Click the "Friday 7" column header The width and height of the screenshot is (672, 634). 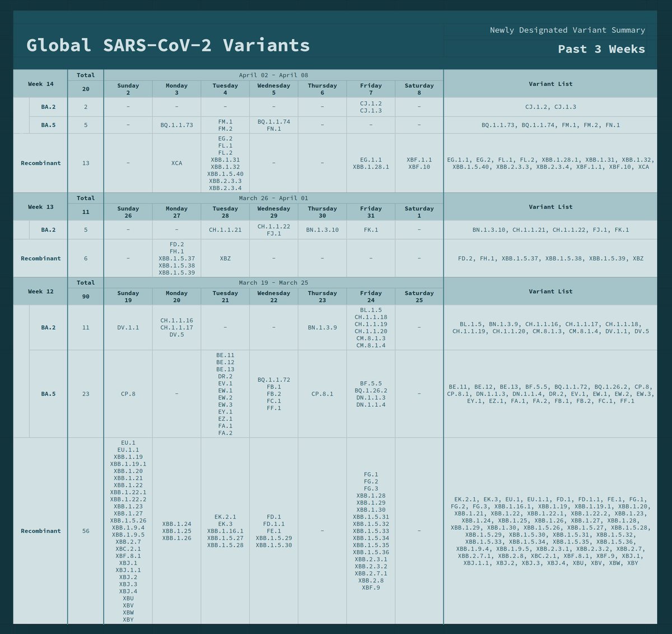(371, 89)
